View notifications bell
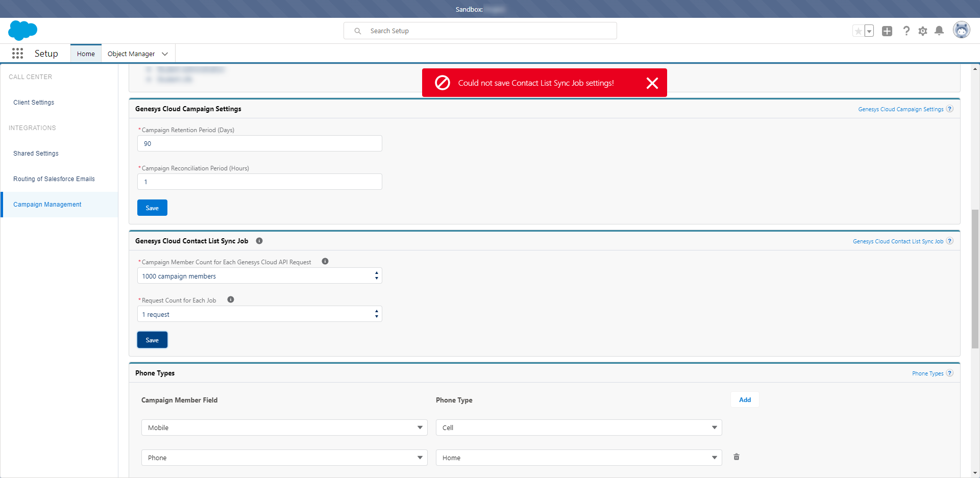This screenshot has width=980, height=478. (939, 31)
